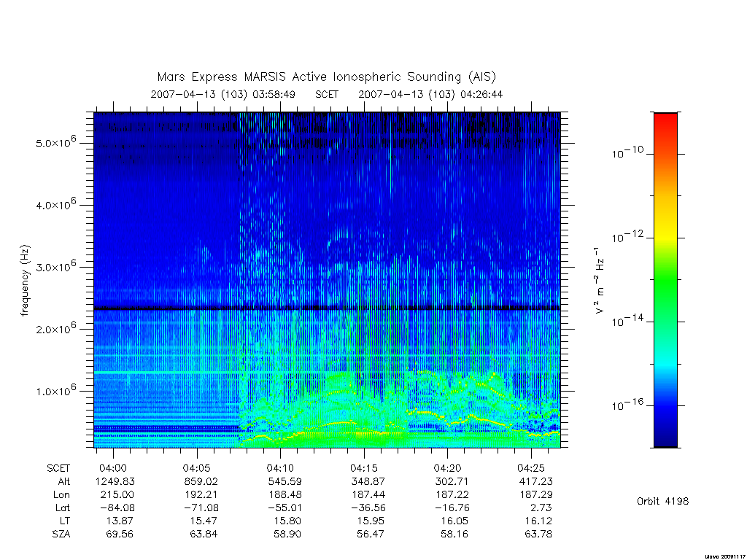747x560 pixels.
Task: Click the dark horizontal band near 2.3 MHz
Action: (327, 308)
